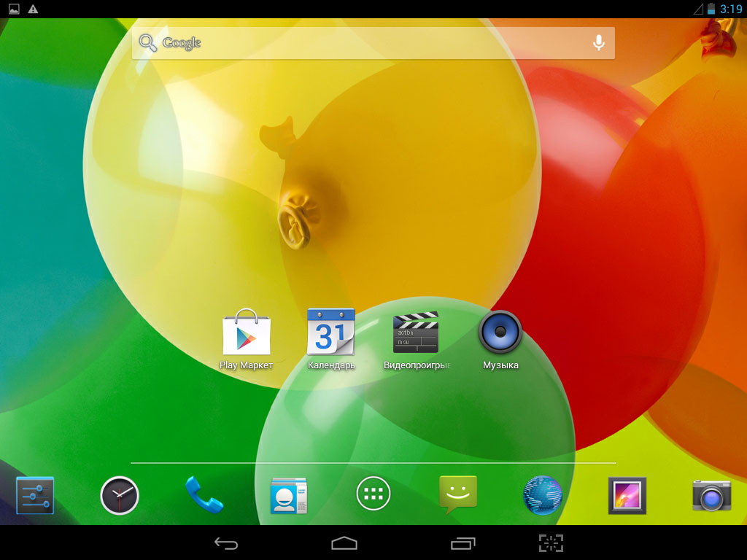Open the all apps drawer
The height and width of the screenshot is (560, 747).
(373, 494)
